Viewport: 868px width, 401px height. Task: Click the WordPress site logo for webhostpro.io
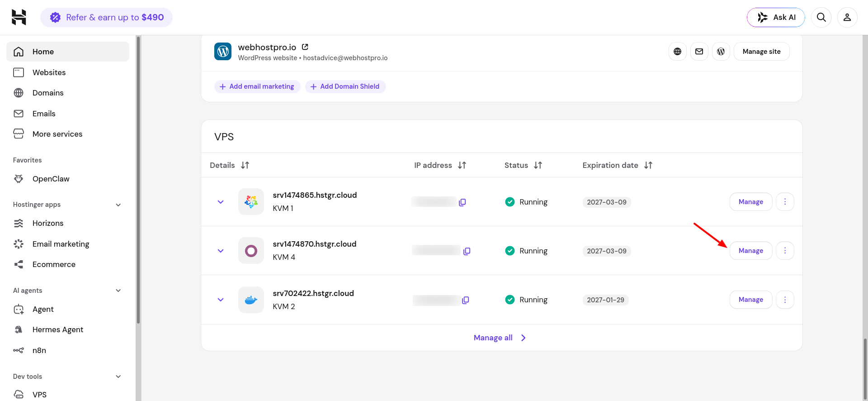click(x=223, y=52)
